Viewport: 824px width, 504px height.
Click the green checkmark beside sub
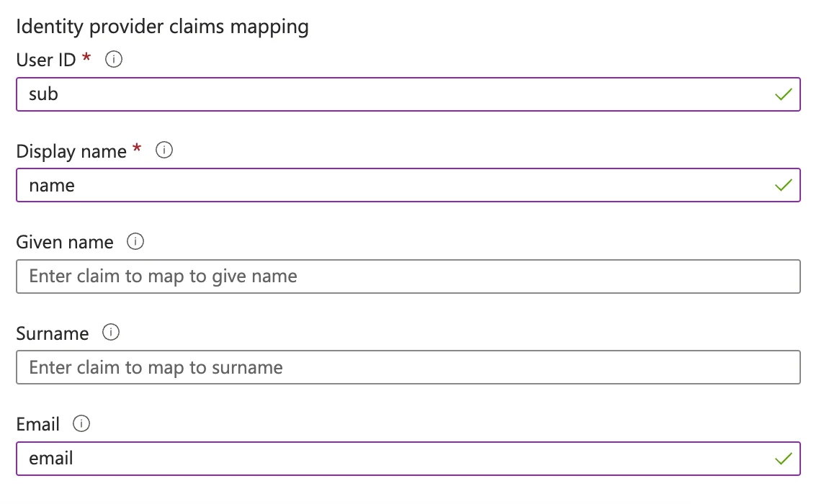tap(782, 94)
